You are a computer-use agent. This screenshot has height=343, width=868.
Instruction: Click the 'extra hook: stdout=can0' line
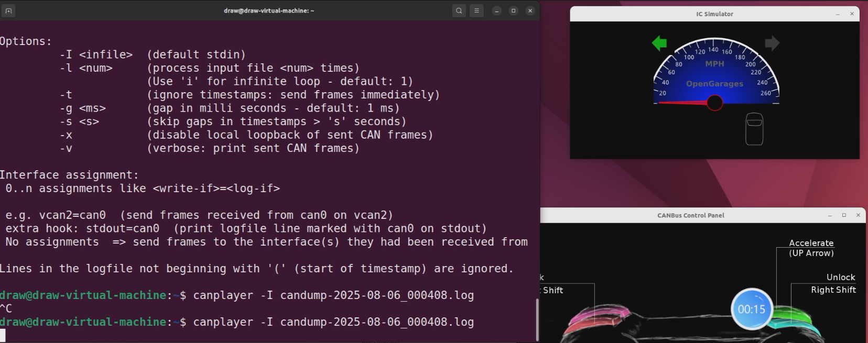click(x=246, y=229)
